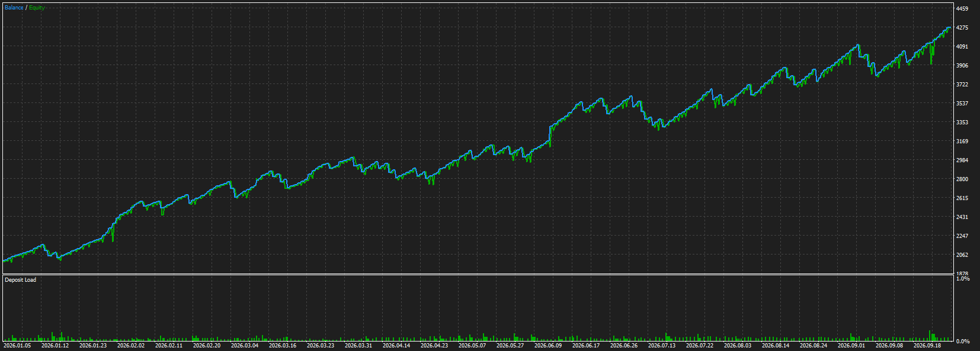Image resolution: width=980 pixels, height=351 pixels.
Task: Select the 4459 value on the price axis
Action: click(x=962, y=9)
